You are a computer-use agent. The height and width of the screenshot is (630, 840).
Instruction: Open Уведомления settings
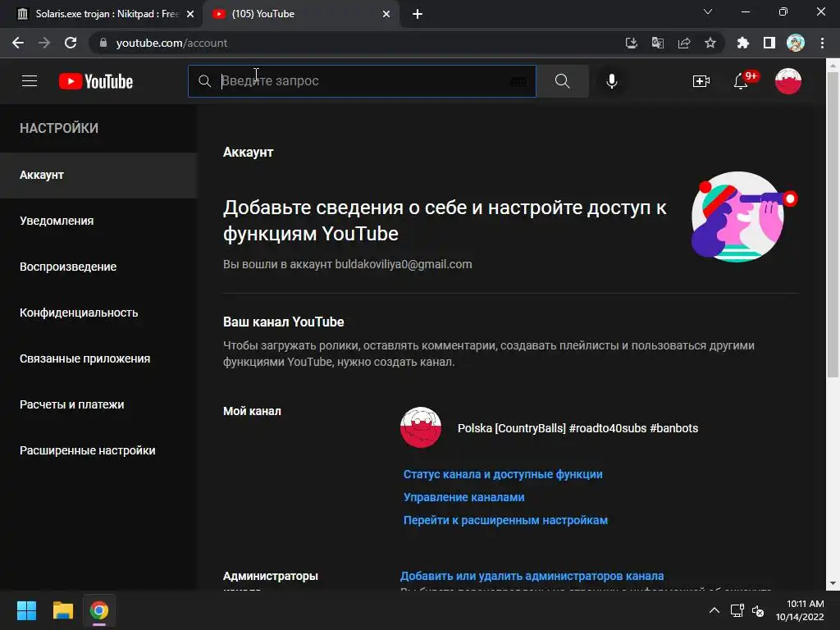(98, 221)
